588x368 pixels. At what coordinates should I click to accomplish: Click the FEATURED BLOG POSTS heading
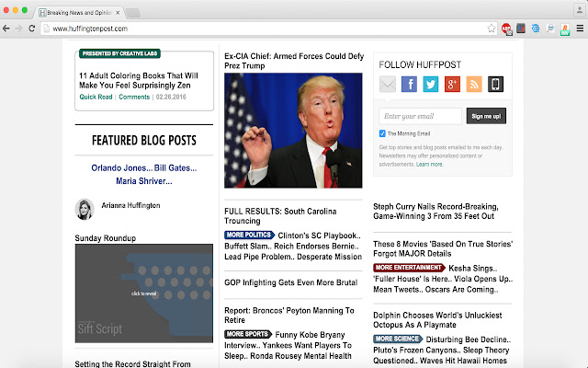144,141
